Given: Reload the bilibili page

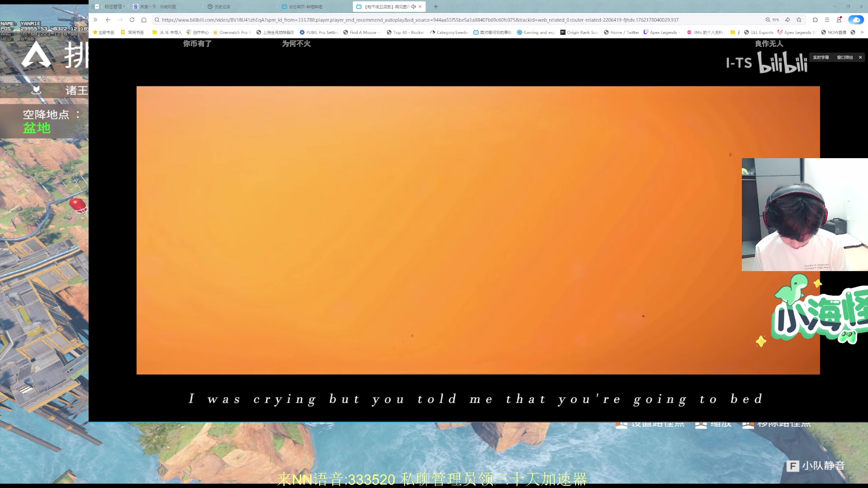Looking at the screenshot, I should click(132, 20).
